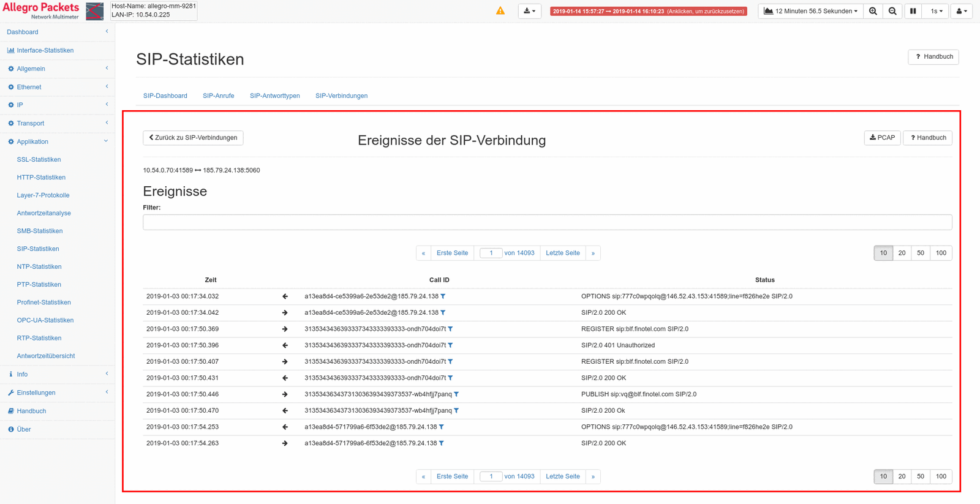Pause live updating with pause button
This screenshot has height=504, width=980.
(913, 11)
